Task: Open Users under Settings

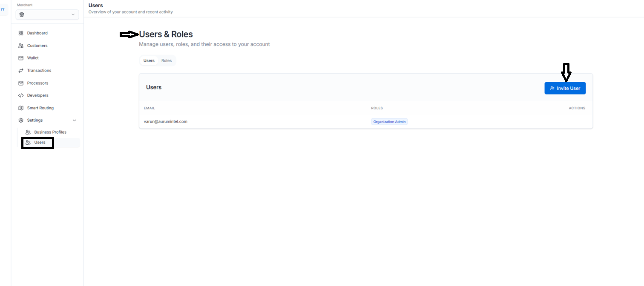Action: click(x=40, y=143)
